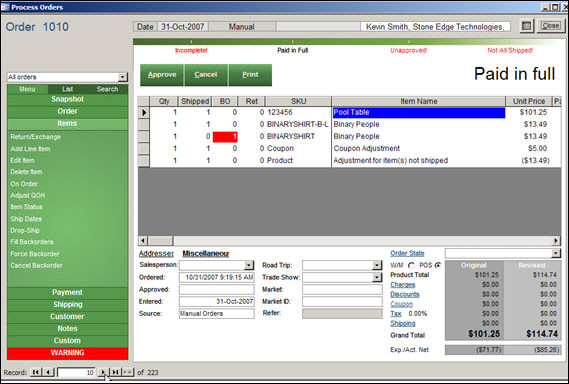Click the Add Line Item option
569x384 pixels.
30,149
